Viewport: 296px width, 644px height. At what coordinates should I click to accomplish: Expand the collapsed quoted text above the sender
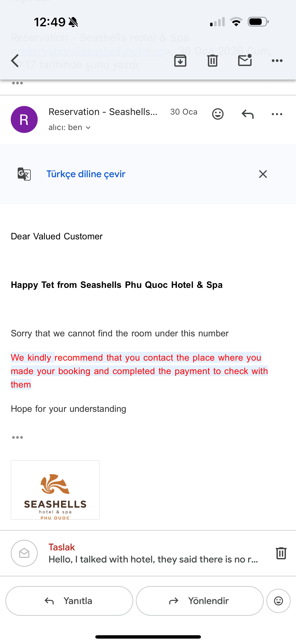tap(17, 83)
